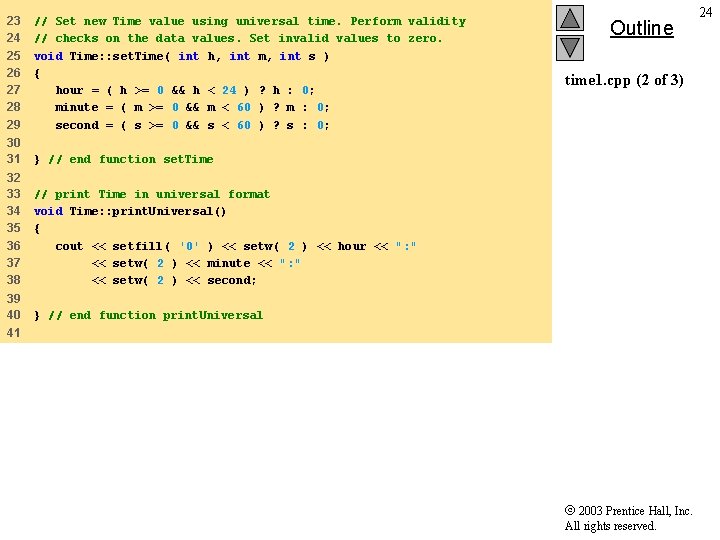Click the opening brace on line 35
720x540 pixels.
[x=37, y=228]
